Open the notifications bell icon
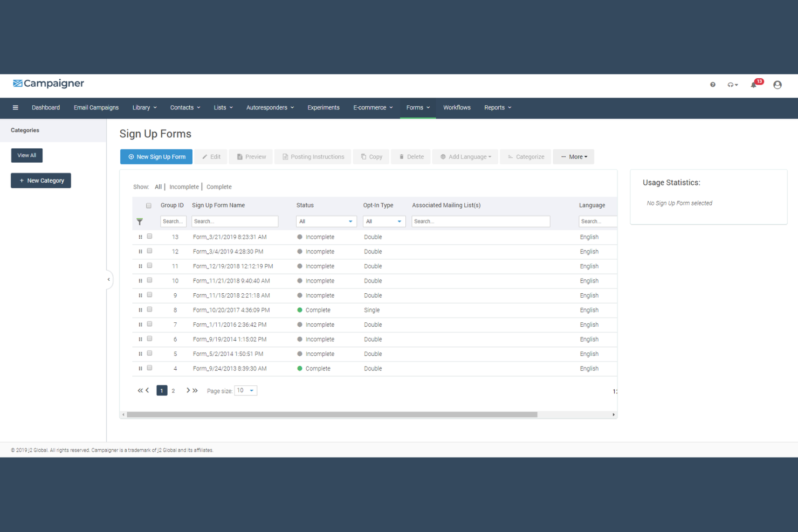This screenshot has width=798, height=532. pos(754,85)
